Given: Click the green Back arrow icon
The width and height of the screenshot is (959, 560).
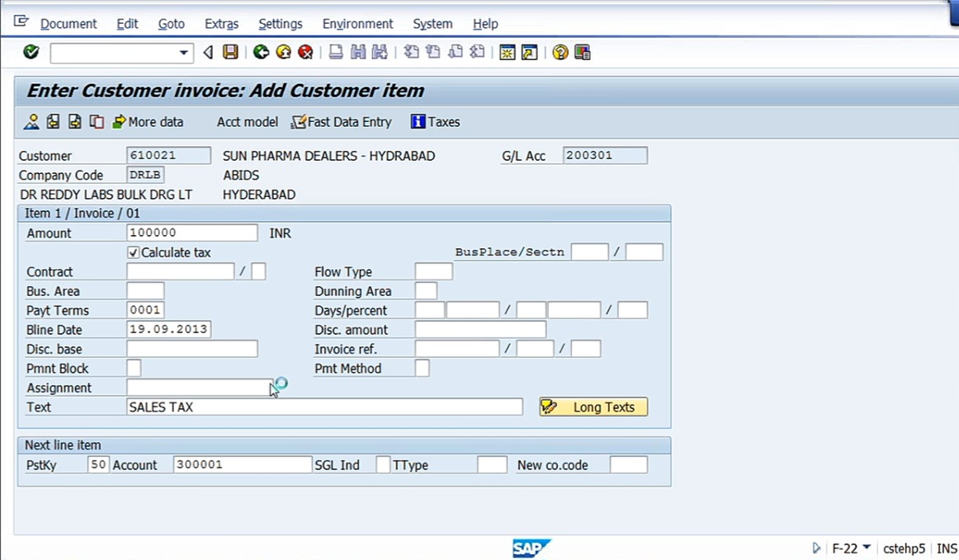Looking at the screenshot, I should (261, 53).
